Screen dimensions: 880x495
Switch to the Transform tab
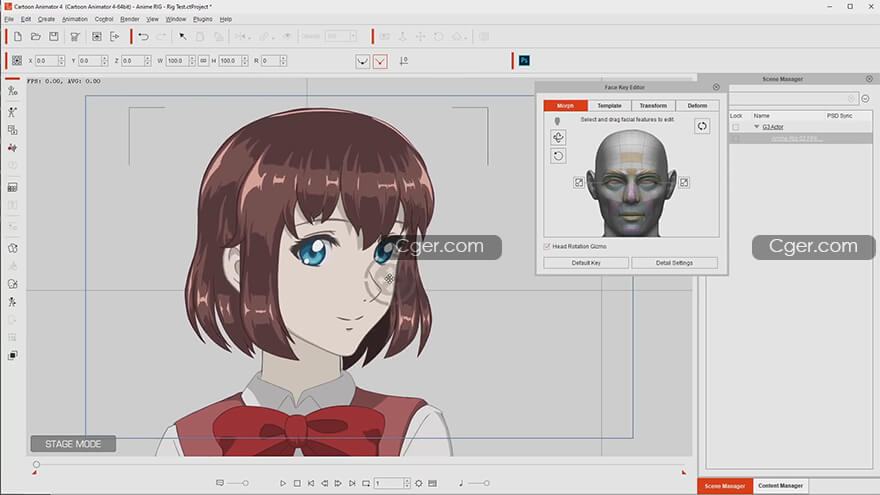click(653, 106)
